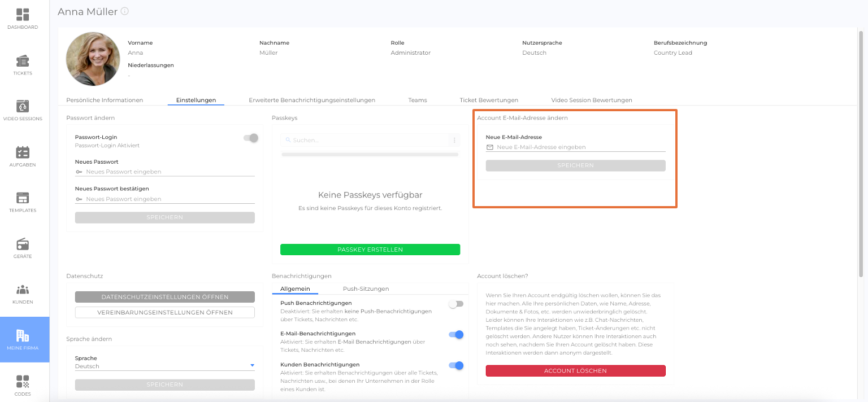The width and height of the screenshot is (868, 402).
Task: Click the Neue E-Mail-Adresse input field
Action: (x=580, y=147)
